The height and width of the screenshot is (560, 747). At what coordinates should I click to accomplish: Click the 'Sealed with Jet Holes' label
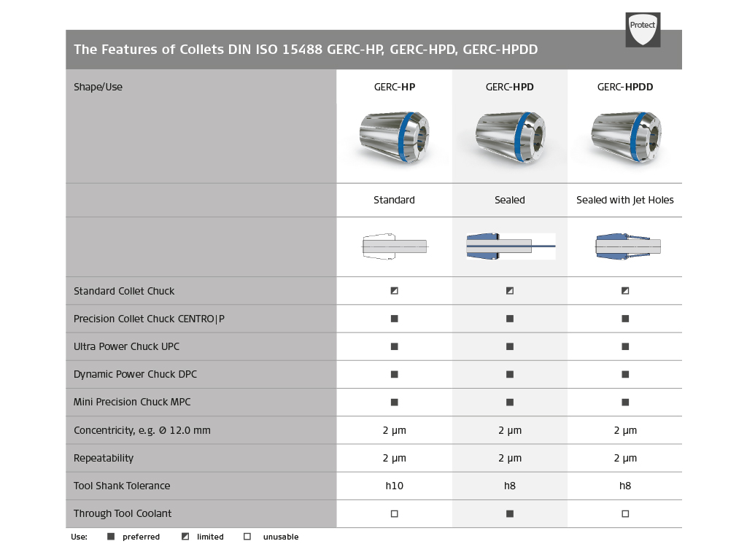coord(625,200)
